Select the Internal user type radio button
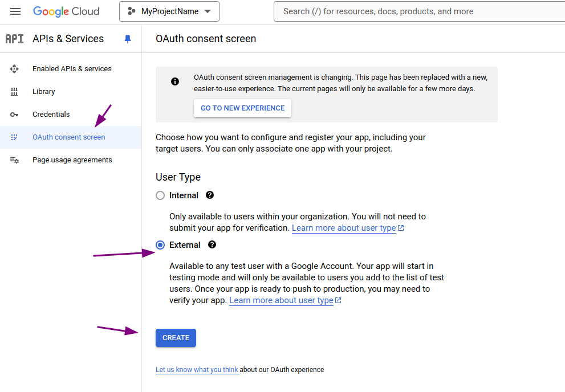The height and width of the screenshot is (392, 565). coord(160,195)
